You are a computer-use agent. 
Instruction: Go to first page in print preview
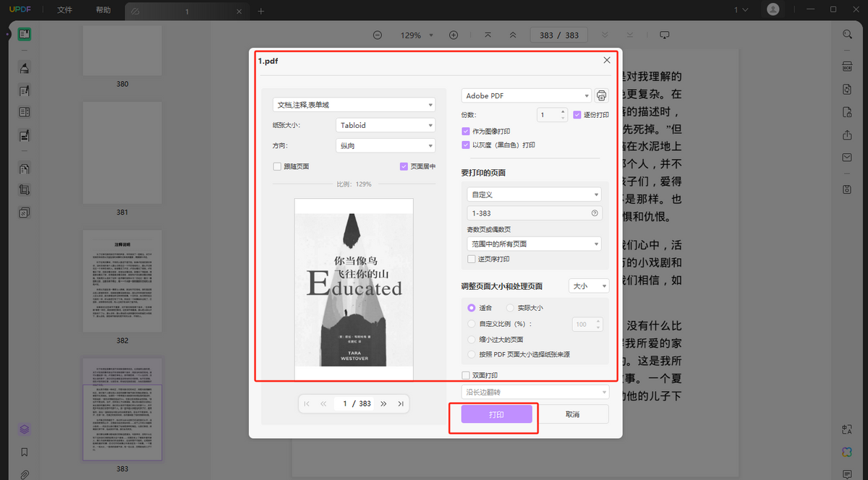pos(307,403)
